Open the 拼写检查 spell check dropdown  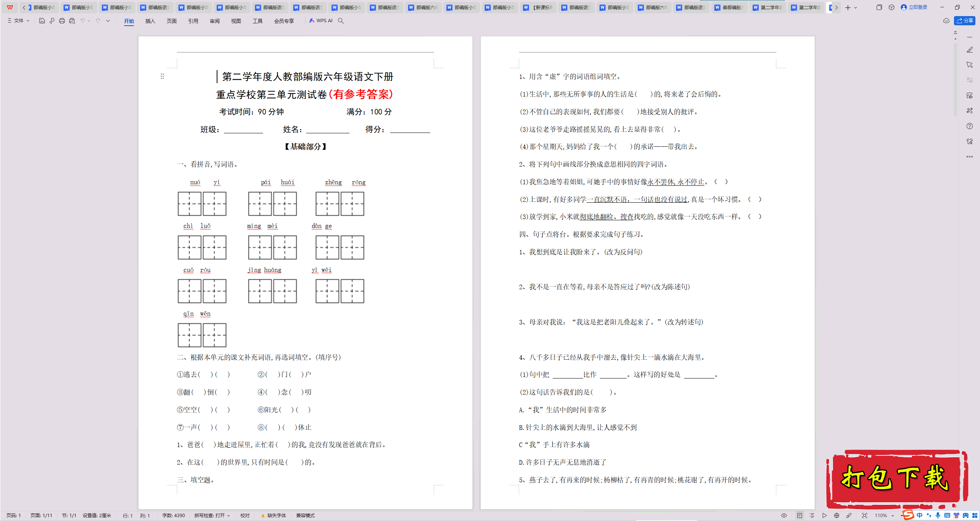(212, 516)
